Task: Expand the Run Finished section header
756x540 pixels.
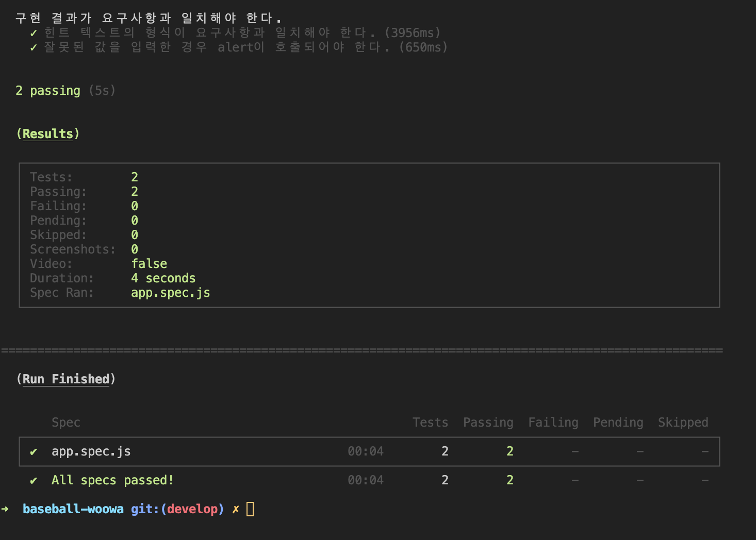Action: (65, 379)
